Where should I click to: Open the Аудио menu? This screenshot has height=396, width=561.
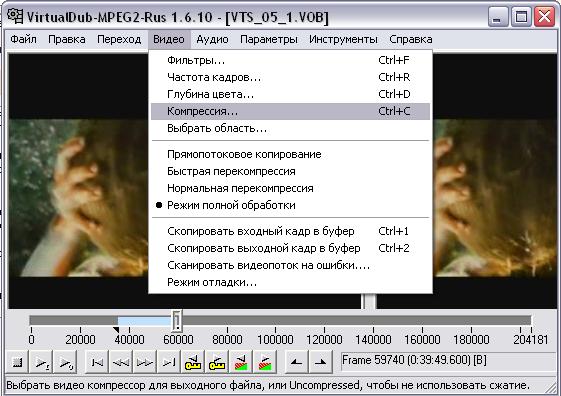212,39
